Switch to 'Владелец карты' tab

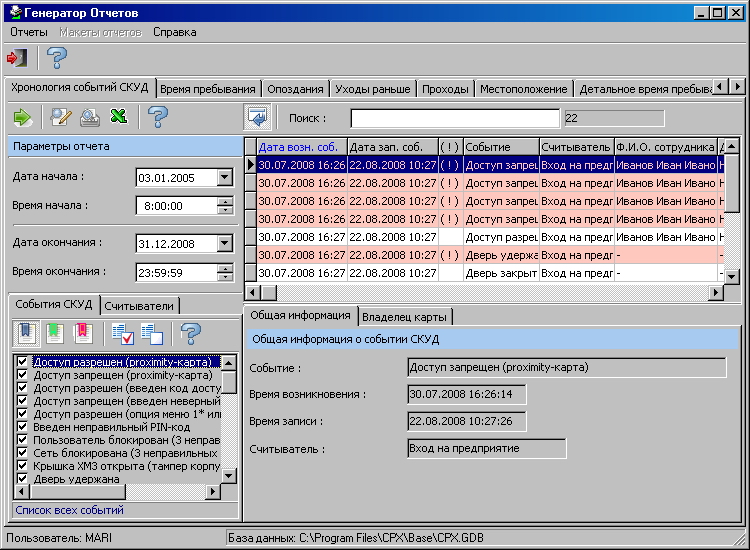coord(405,317)
